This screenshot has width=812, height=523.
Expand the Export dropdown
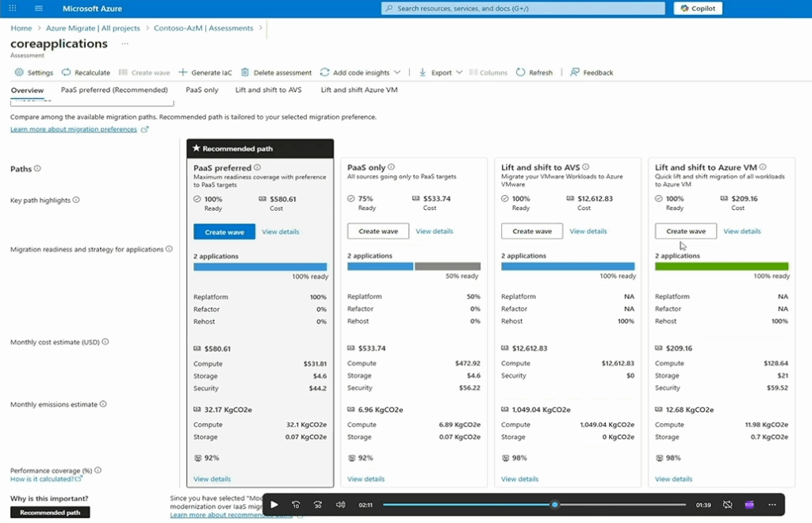[x=459, y=72]
